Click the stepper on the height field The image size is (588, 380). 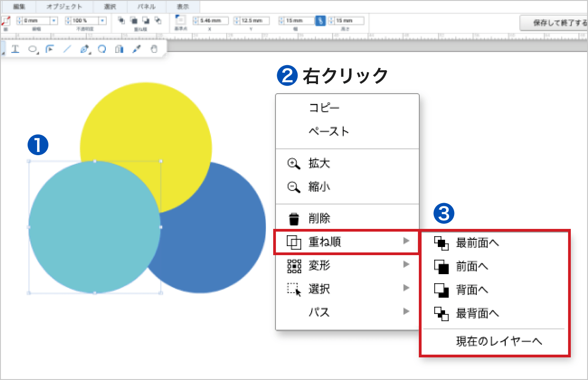coord(331,21)
